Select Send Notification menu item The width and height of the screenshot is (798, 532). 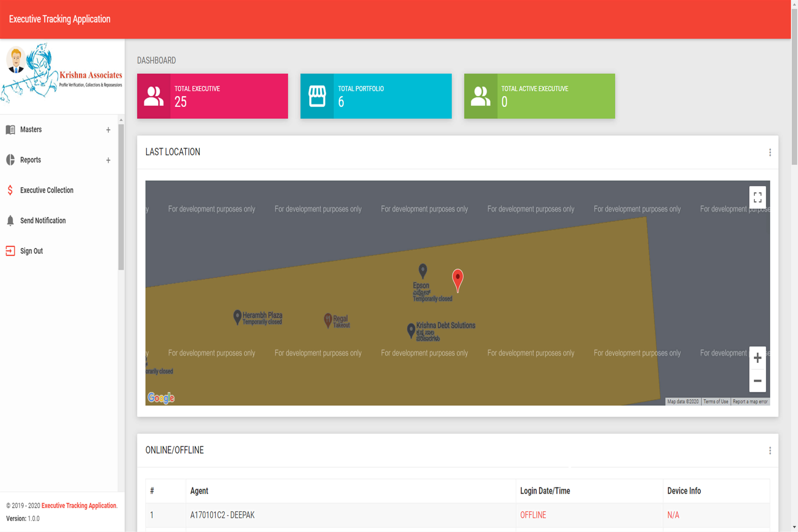pos(43,221)
